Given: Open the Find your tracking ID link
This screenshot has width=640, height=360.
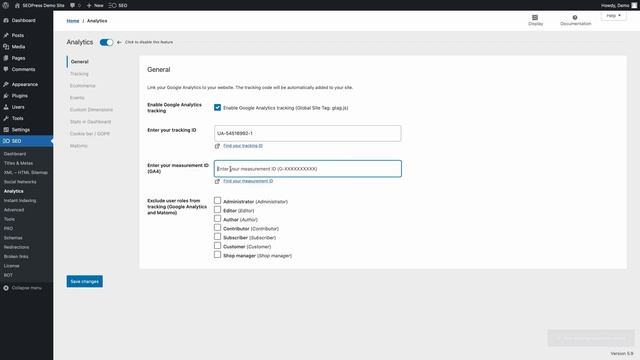Looking at the screenshot, I should (243, 146).
